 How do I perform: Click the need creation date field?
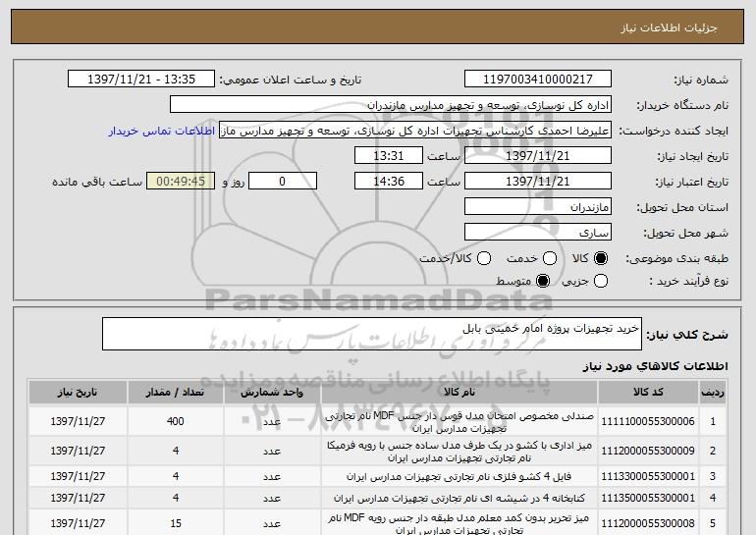pos(538,156)
